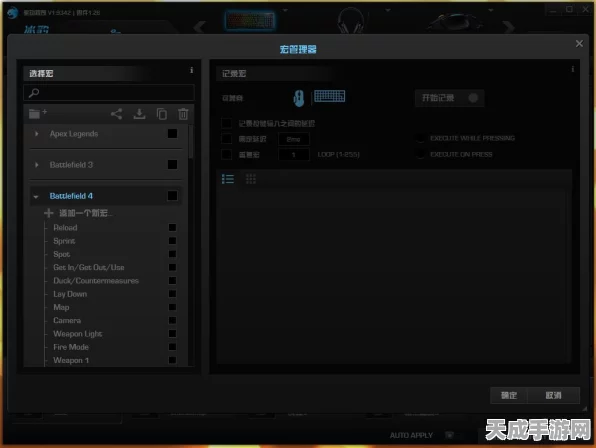Enable the record delays between keys checkbox
Screen dimensions: 596x448
(x=226, y=123)
